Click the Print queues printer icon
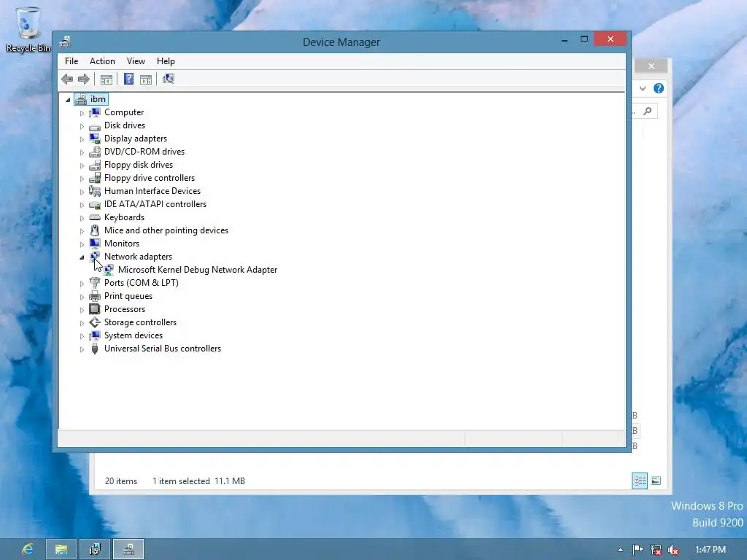 pyautogui.click(x=95, y=296)
